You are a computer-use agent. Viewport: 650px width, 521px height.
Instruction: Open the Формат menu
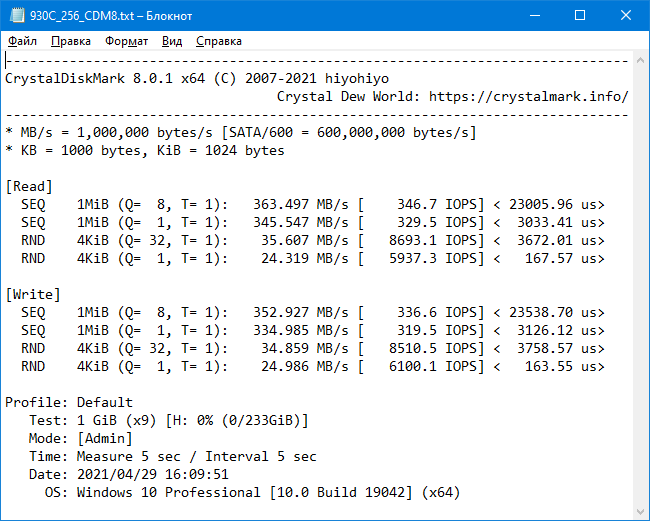[x=126, y=41]
